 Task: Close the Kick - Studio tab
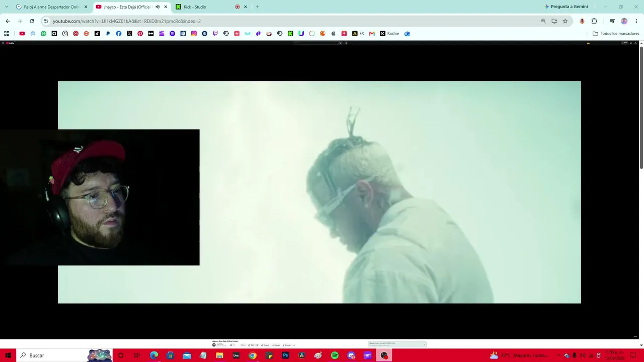[246, 7]
